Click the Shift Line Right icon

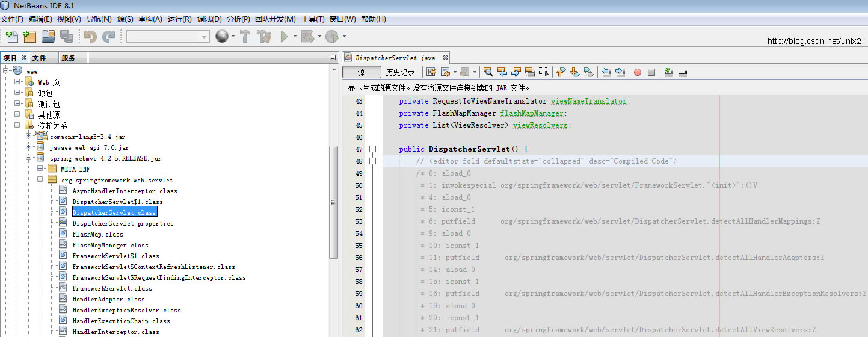[620, 72]
